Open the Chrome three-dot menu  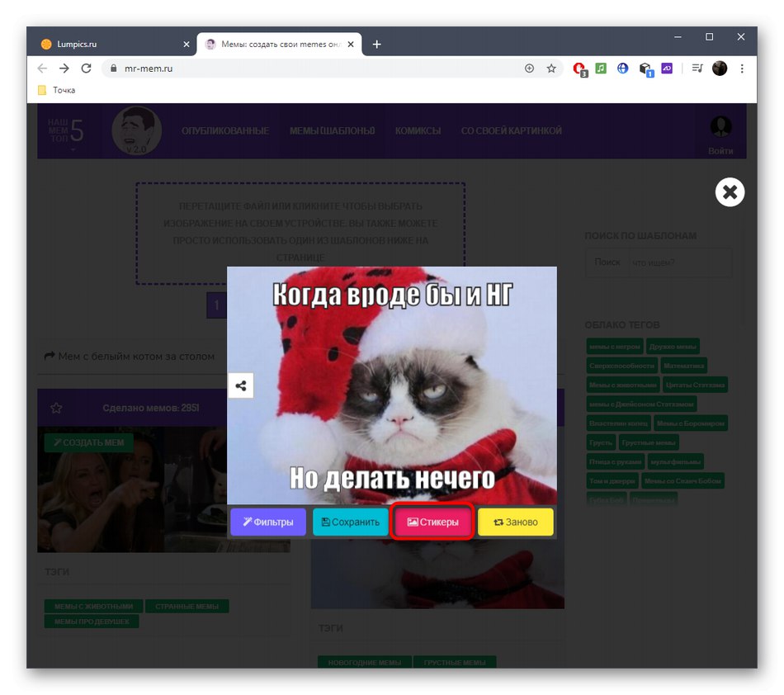742,69
